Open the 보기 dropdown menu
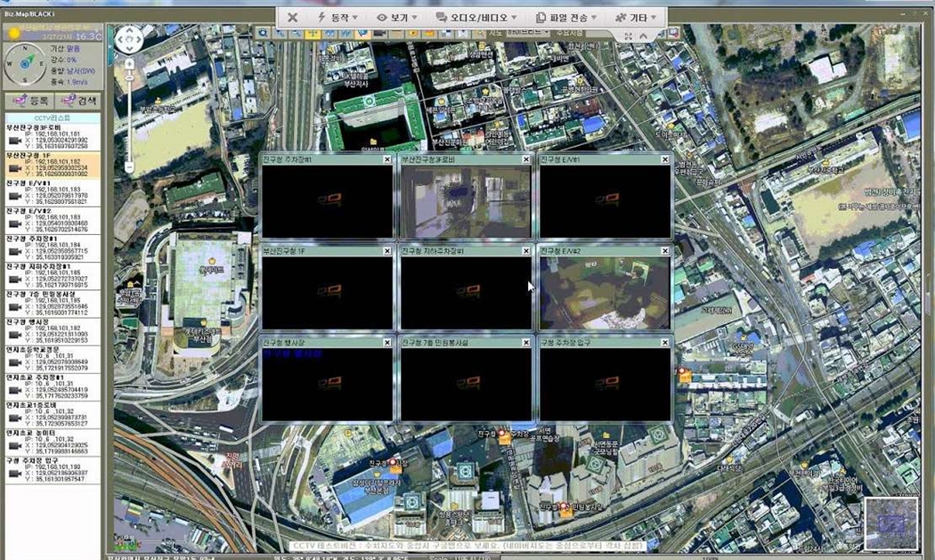The height and width of the screenshot is (560, 935). tap(398, 17)
